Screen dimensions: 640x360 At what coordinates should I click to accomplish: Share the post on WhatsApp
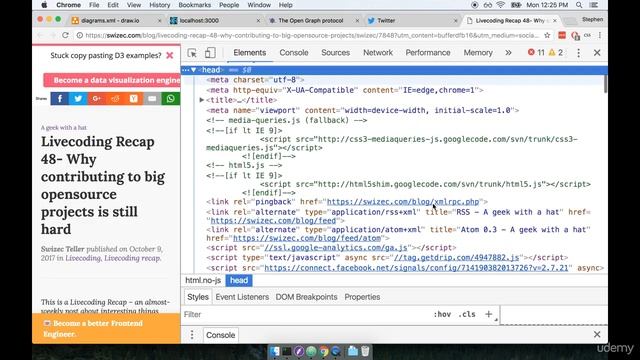click(171, 98)
